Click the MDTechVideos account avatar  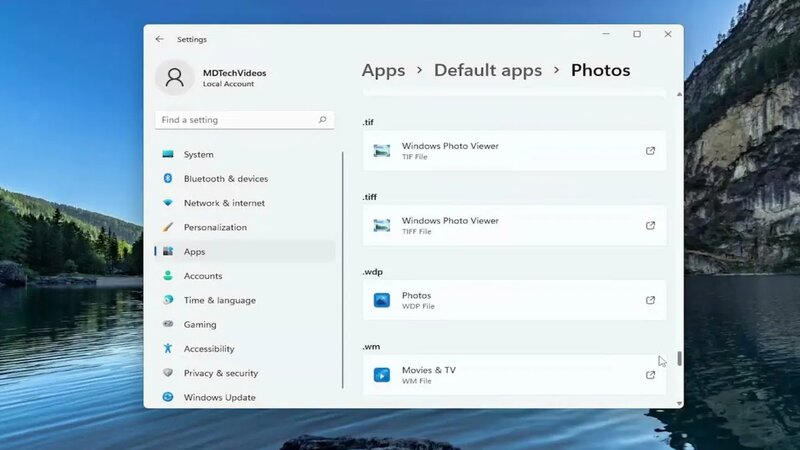pyautogui.click(x=174, y=77)
